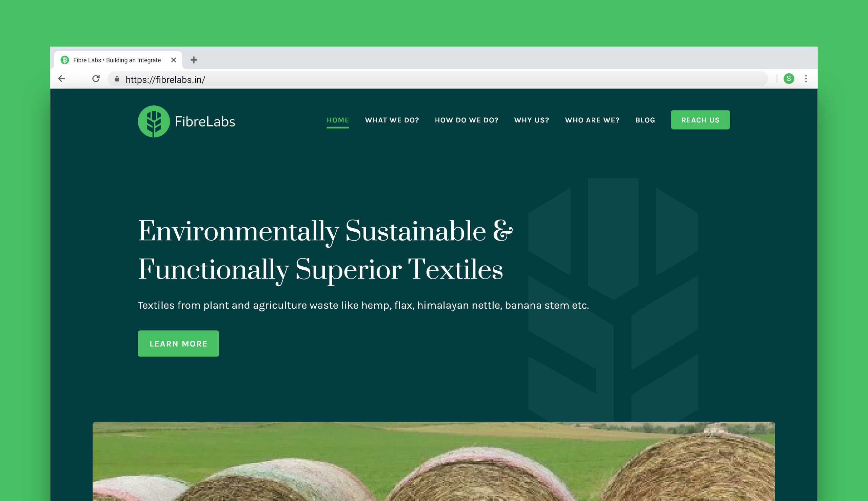This screenshot has height=501, width=868.
Task: Go to HOME nav item
Action: (338, 120)
